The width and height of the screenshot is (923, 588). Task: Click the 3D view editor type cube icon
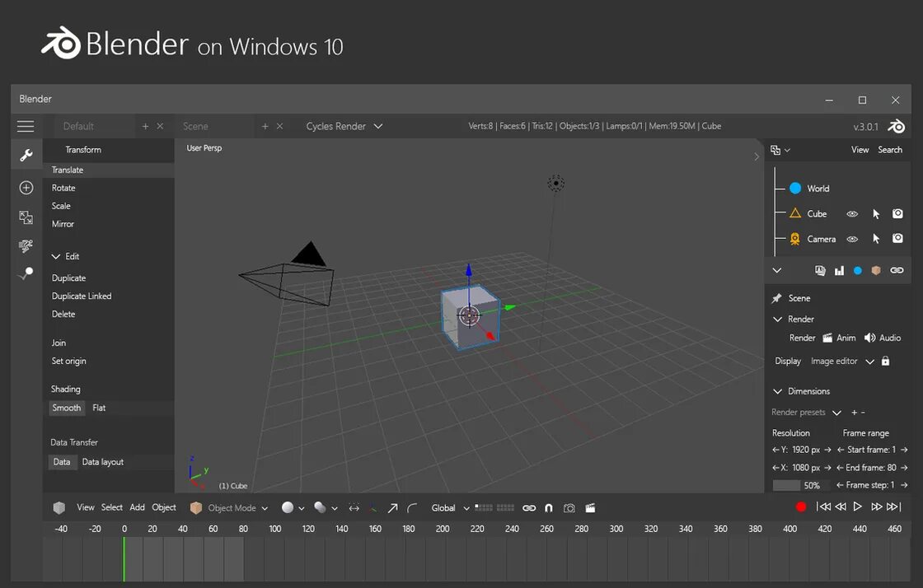pyautogui.click(x=59, y=507)
